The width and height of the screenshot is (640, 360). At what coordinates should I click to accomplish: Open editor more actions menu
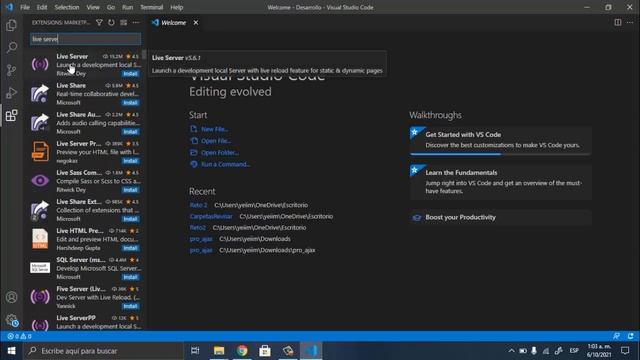coord(630,22)
